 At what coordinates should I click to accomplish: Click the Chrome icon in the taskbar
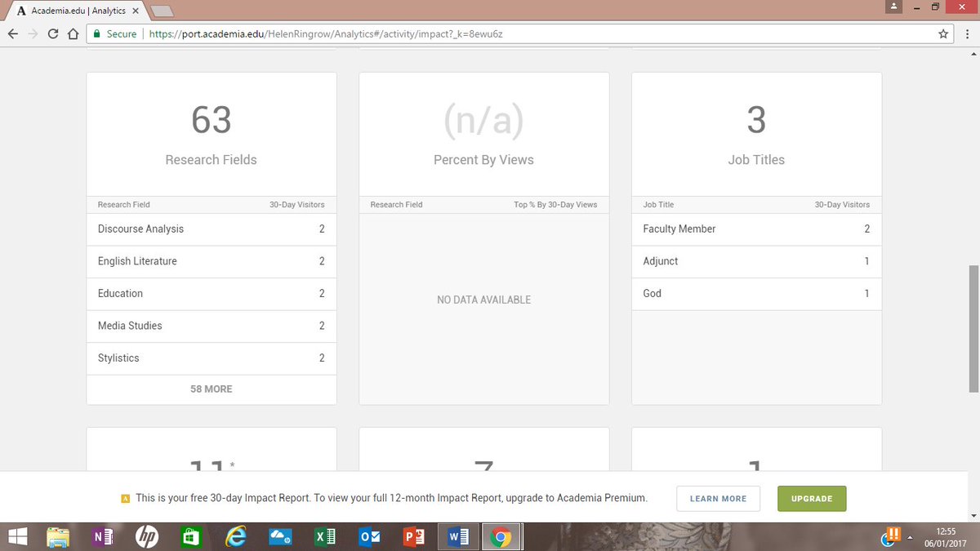501,536
